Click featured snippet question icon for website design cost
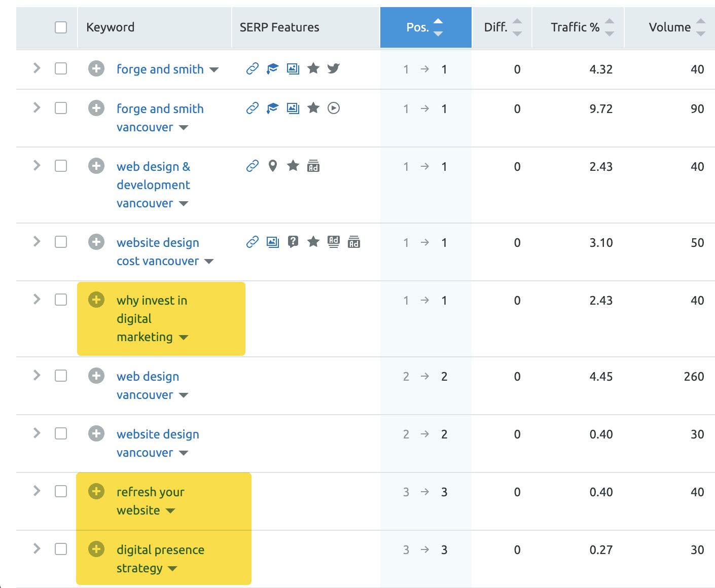The height and width of the screenshot is (588, 715). pos(293,242)
